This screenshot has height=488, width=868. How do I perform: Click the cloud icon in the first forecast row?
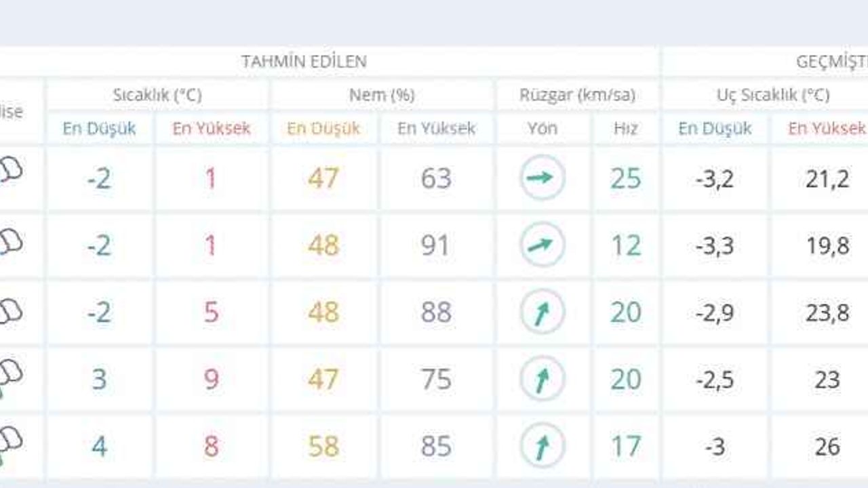11,170
